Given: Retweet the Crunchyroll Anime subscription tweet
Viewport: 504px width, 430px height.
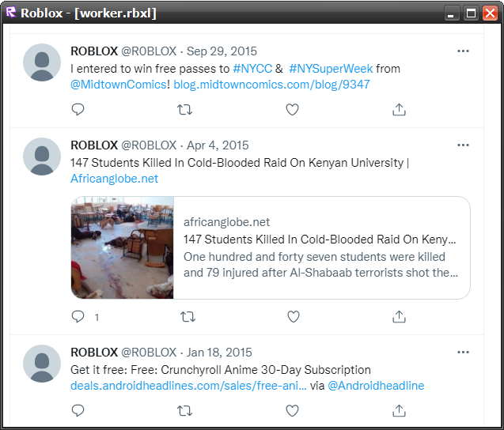Looking at the screenshot, I should coord(185,410).
